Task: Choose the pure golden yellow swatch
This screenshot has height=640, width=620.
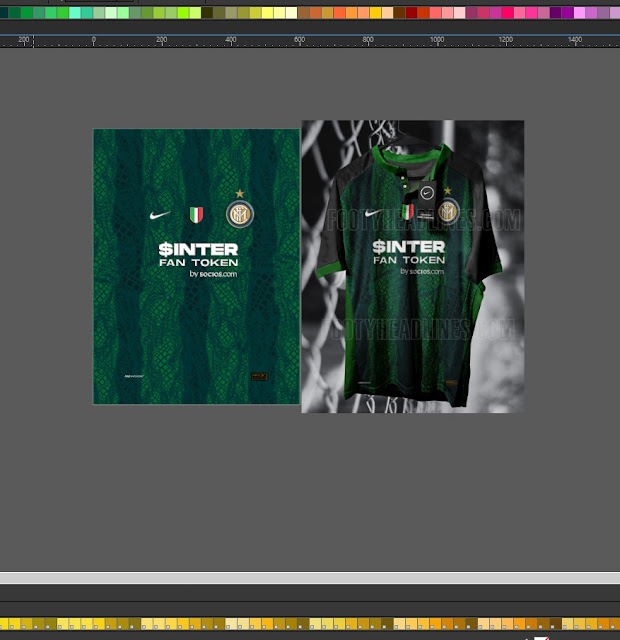Action: 376,13
